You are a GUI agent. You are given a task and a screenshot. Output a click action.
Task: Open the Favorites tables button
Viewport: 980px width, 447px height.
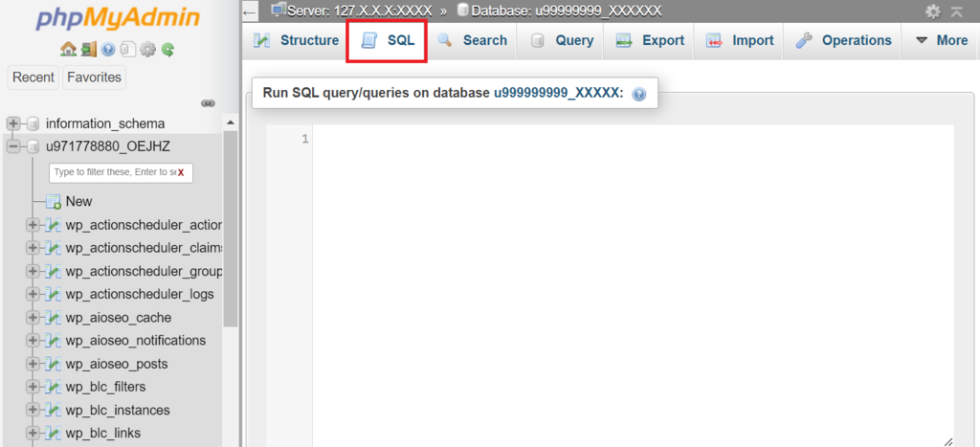pyautogui.click(x=95, y=78)
